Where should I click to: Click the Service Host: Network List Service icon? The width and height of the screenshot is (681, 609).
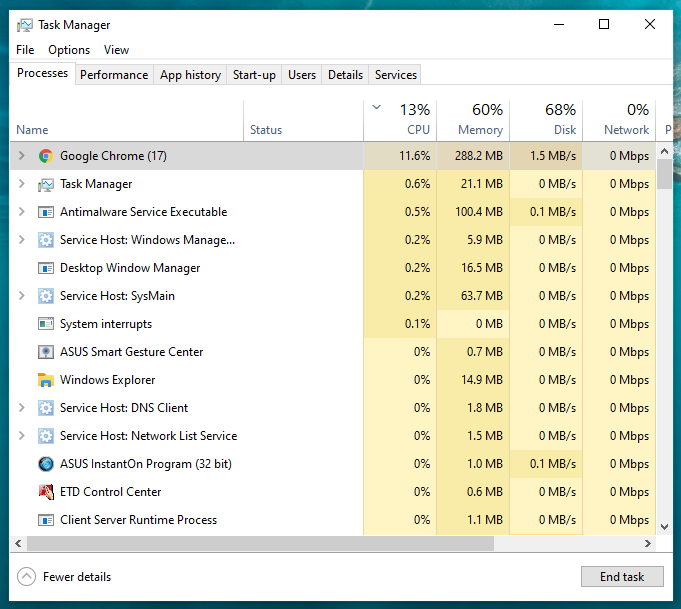tap(46, 436)
